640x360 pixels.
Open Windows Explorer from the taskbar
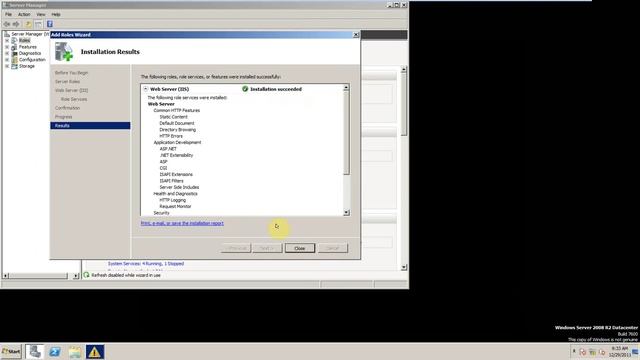pyautogui.click(x=75, y=351)
